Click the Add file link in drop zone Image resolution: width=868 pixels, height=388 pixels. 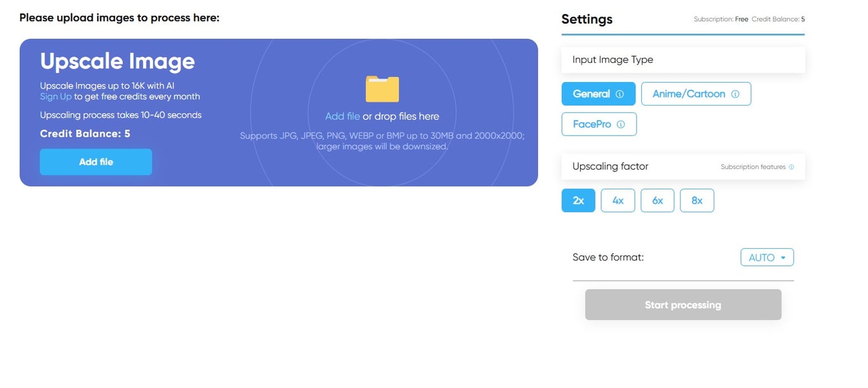click(x=342, y=116)
